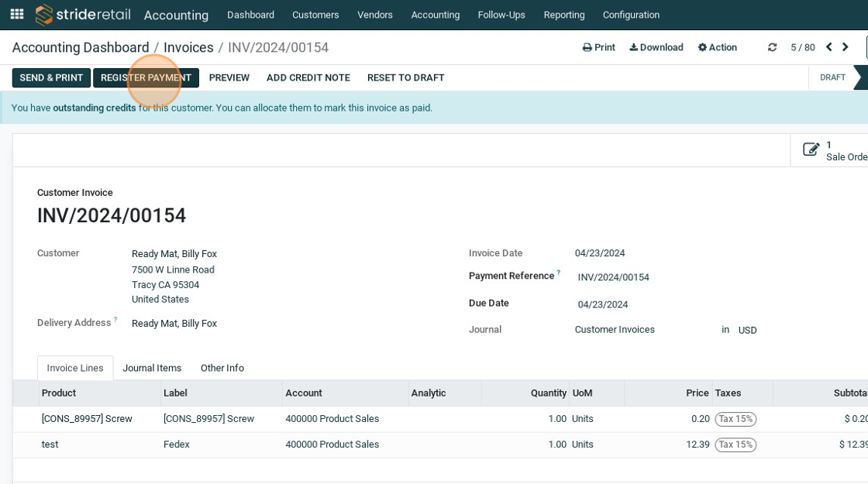Switch to the Other Info tab
Viewport: 868px width, 484px height.
click(222, 368)
